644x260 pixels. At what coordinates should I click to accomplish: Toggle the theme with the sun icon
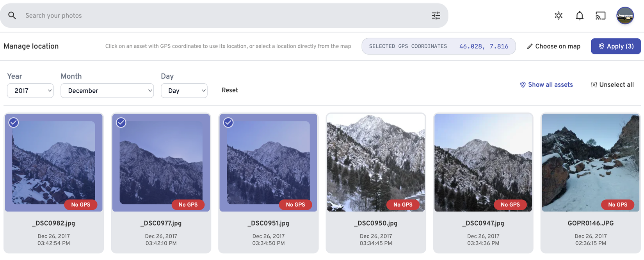(x=558, y=15)
